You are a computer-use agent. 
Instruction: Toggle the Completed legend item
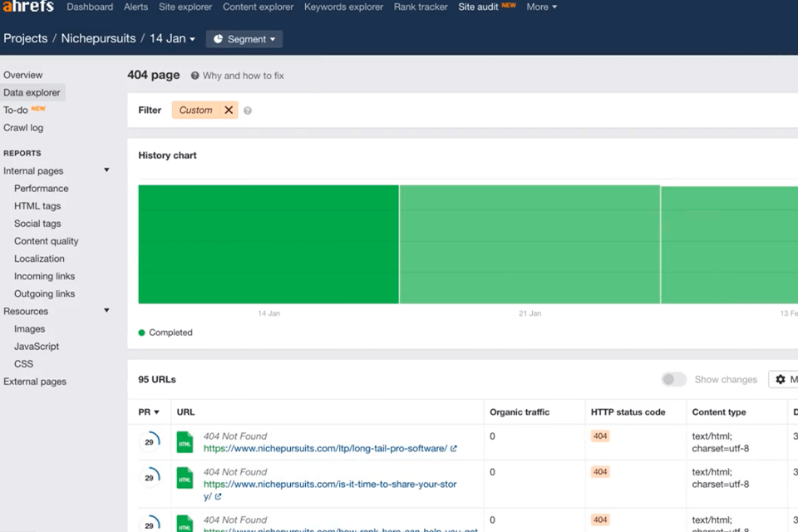[165, 332]
